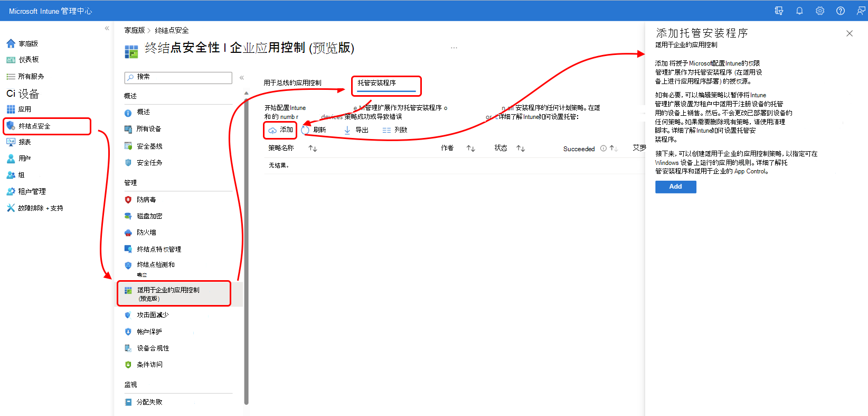
Task: Click the 搜索 search box
Action: click(178, 78)
